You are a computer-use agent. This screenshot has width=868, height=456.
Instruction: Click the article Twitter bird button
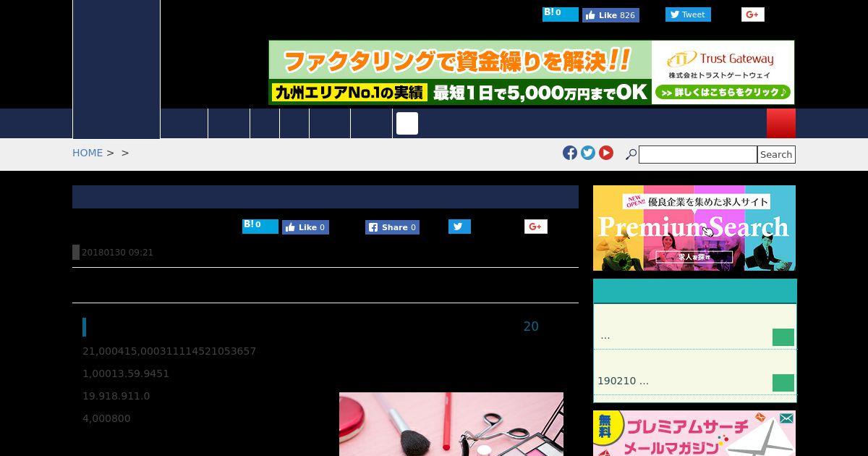tap(459, 227)
